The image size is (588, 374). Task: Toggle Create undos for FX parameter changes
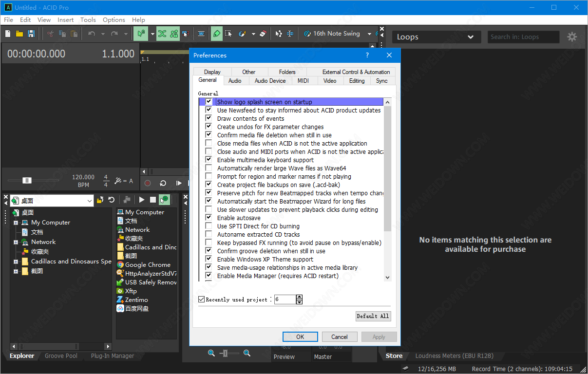click(209, 127)
